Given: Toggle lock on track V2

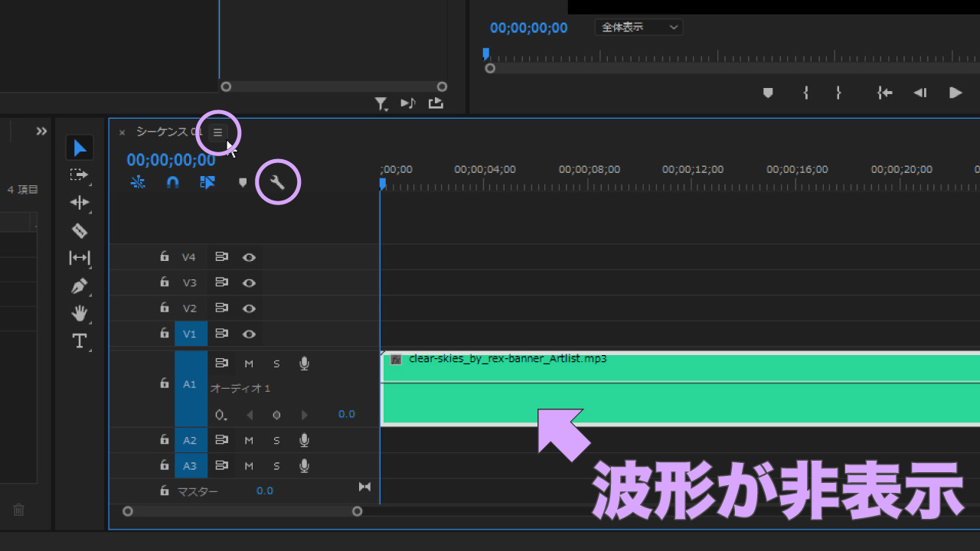Looking at the screenshot, I should (x=164, y=308).
